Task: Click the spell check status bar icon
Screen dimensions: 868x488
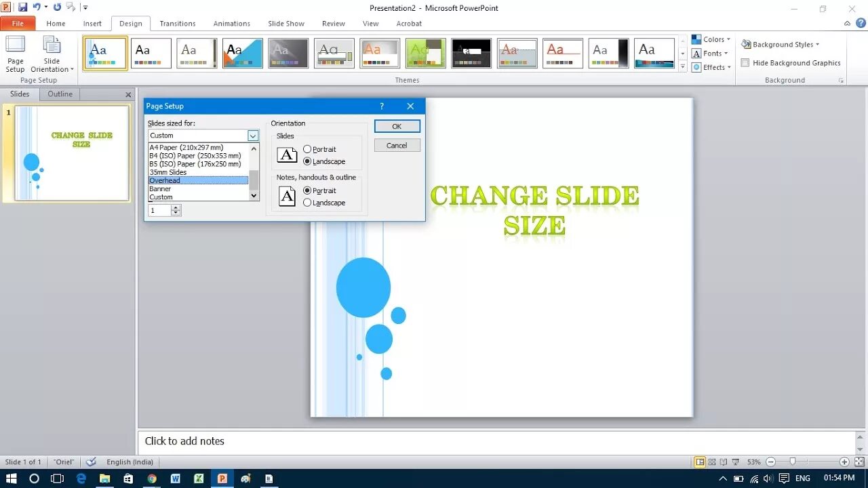Action: (91, 462)
